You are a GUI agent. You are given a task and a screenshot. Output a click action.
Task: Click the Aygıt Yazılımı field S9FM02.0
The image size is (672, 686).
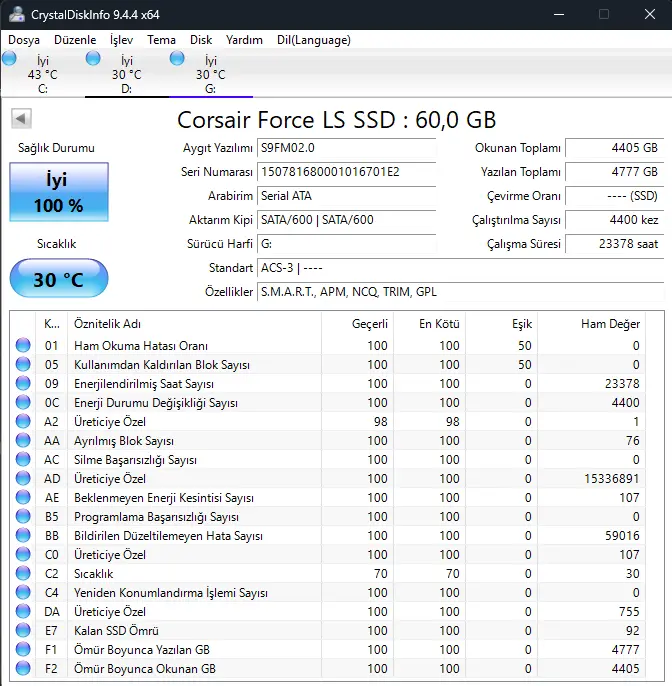[x=346, y=148]
